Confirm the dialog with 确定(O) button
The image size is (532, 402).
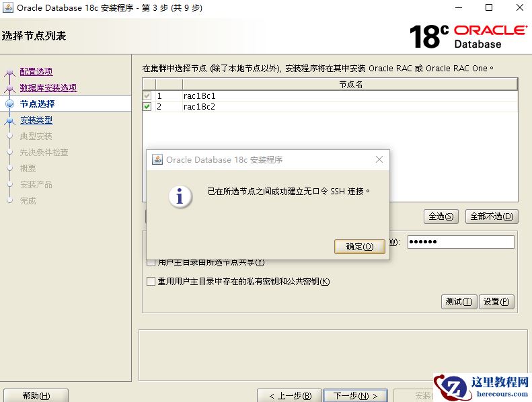click(360, 247)
